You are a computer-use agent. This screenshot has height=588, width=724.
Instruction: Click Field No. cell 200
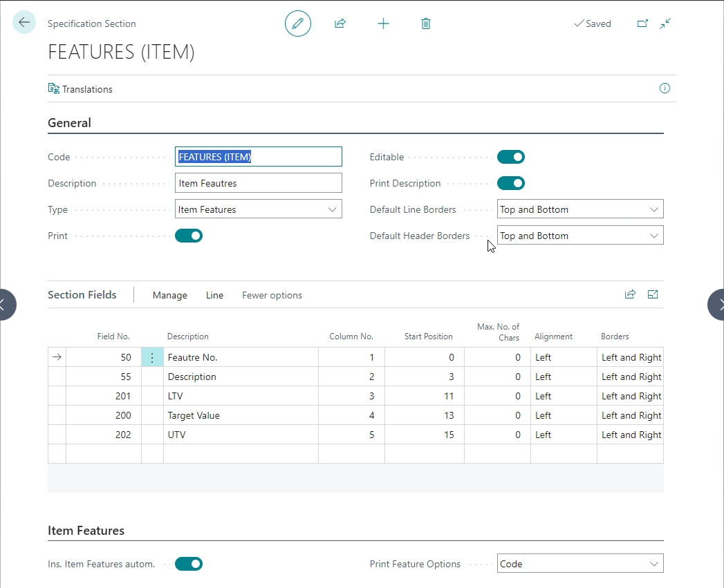(x=104, y=415)
